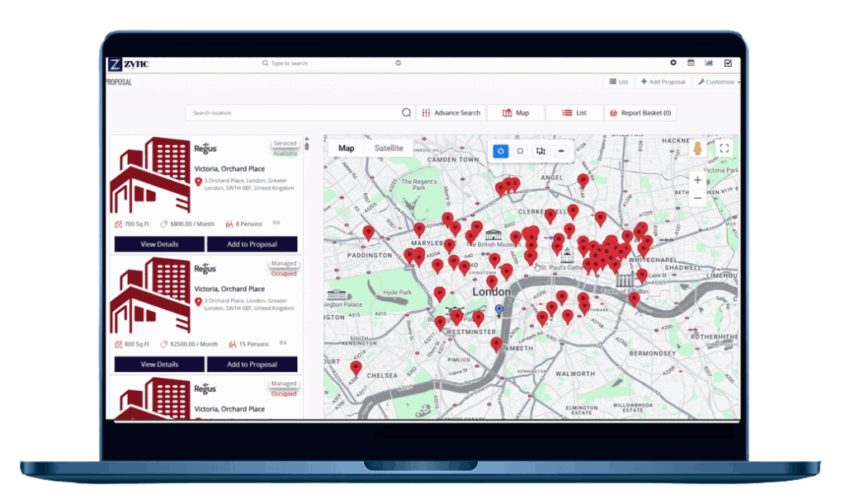This screenshot has height=504, width=845.
Task: Click location pin icon in first Regus card
Action: coord(198,182)
